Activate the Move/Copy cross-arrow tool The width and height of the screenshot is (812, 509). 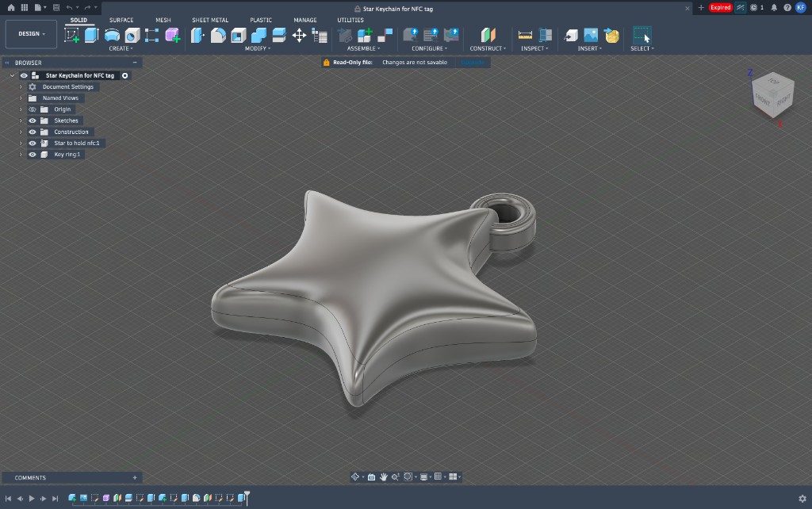click(x=299, y=35)
